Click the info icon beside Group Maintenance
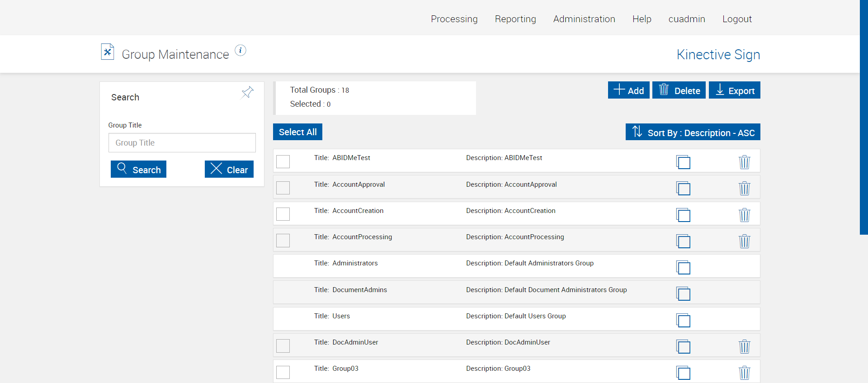This screenshot has height=383, width=868. [x=241, y=50]
